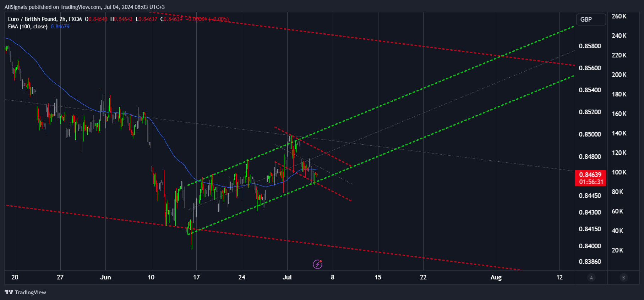644x300 pixels.
Task: Click the 0.84300 price axis label
Action: [x=590, y=212]
